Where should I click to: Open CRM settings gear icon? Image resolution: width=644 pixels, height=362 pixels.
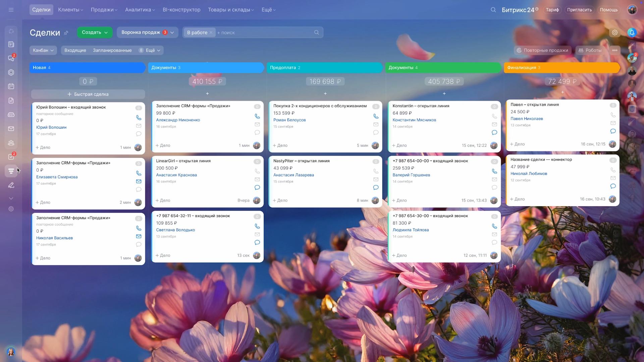click(614, 33)
